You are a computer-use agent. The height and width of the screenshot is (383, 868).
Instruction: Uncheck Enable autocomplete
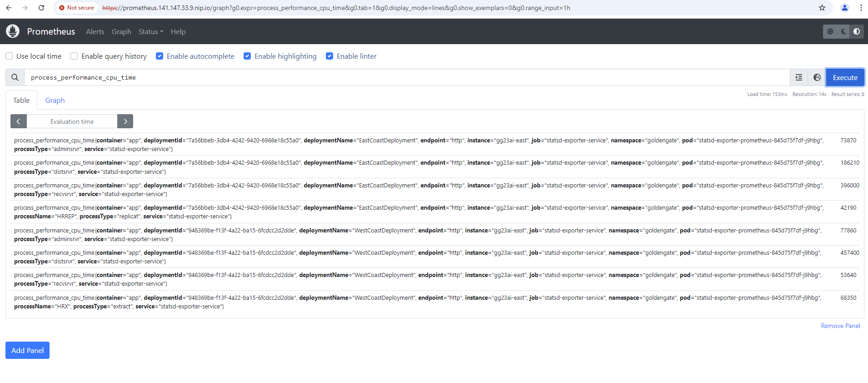pyautogui.click(x=160, y=56)
